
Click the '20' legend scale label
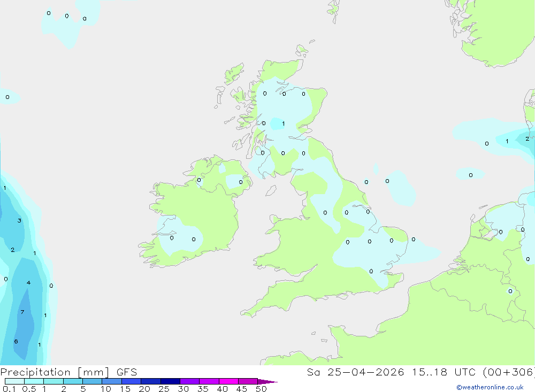[x=144, y=389]
